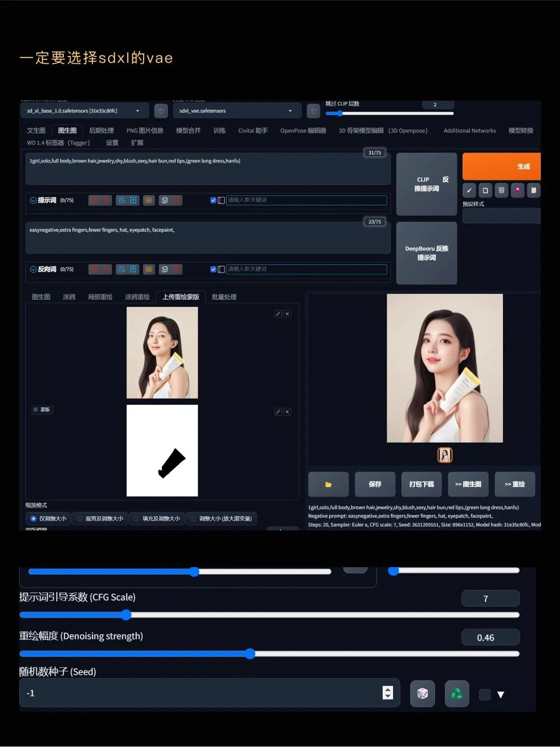Click the bookmark icon in the 提示词 row
The image size is (560, 747).
(x=133, y=200)
